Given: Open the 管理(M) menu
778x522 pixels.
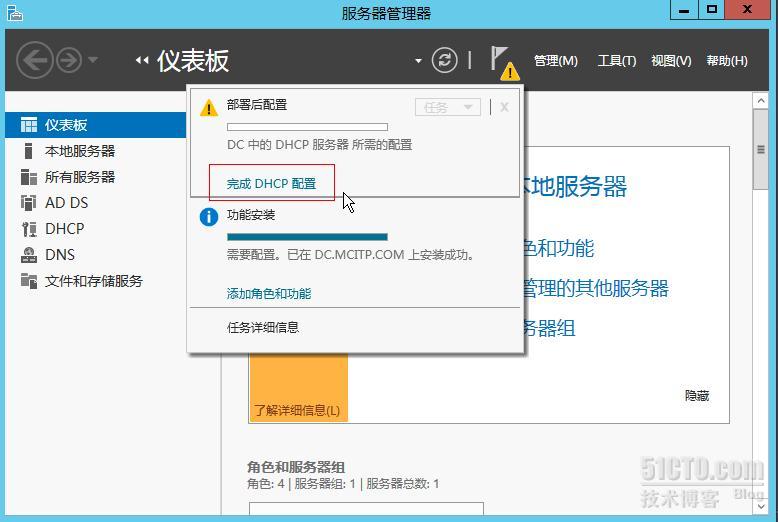Looking at the screenshot, I should point(556,61).
